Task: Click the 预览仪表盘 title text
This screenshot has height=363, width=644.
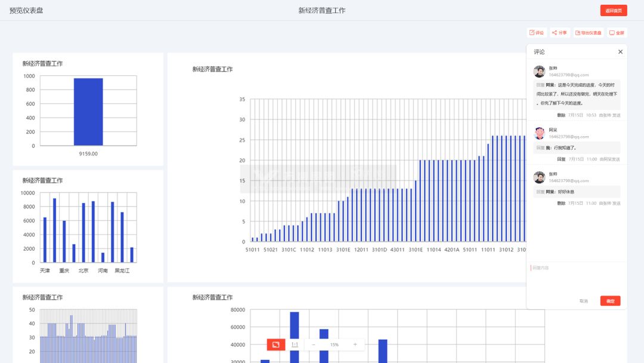Action: pyautogui.click(x=26, y=11)
